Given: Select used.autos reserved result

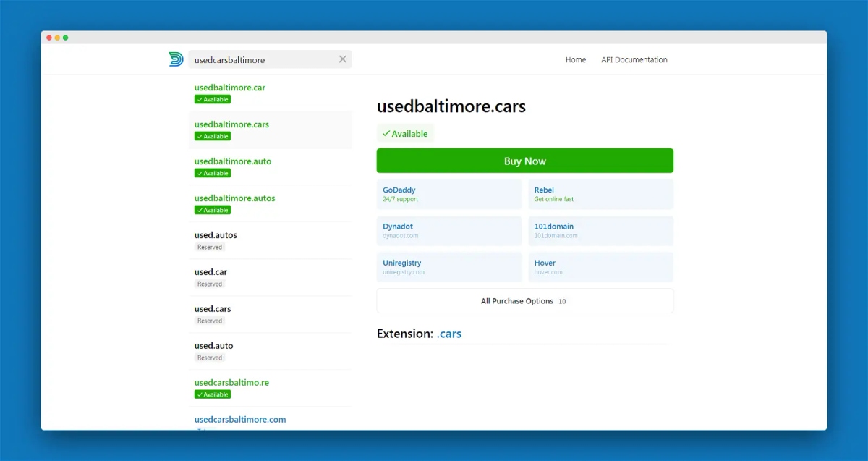Looking at the screenshot, I should tap(271, 241).
